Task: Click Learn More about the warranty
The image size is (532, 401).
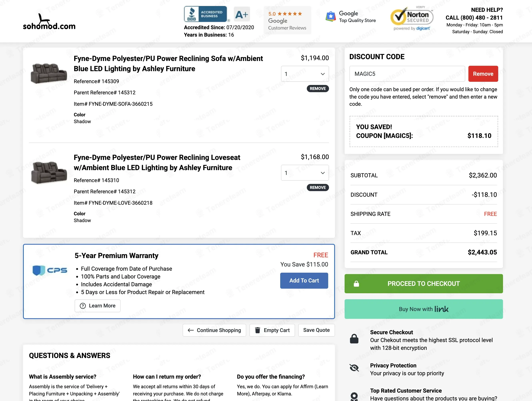Action: pyautogui.click(x=97, y=306)
